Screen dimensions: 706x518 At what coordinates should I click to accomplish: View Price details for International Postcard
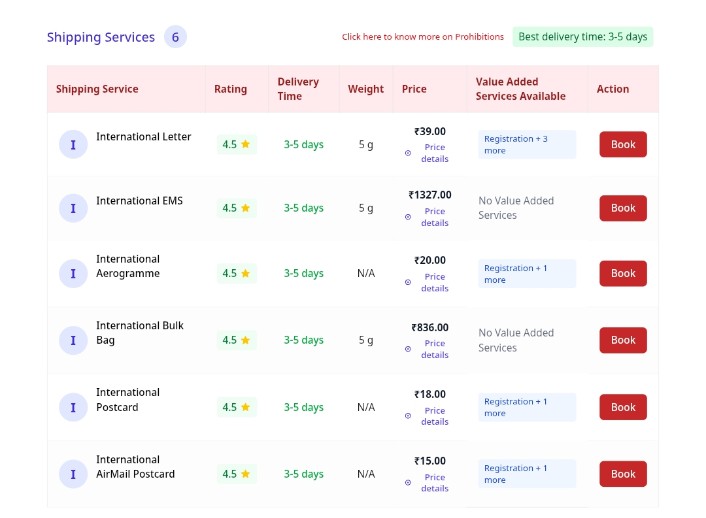[434, 416]
